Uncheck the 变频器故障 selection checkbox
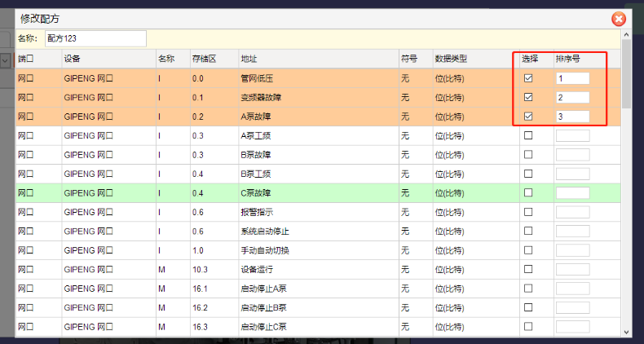The height and width of the screenshot is (344, 644). [528, 98]
